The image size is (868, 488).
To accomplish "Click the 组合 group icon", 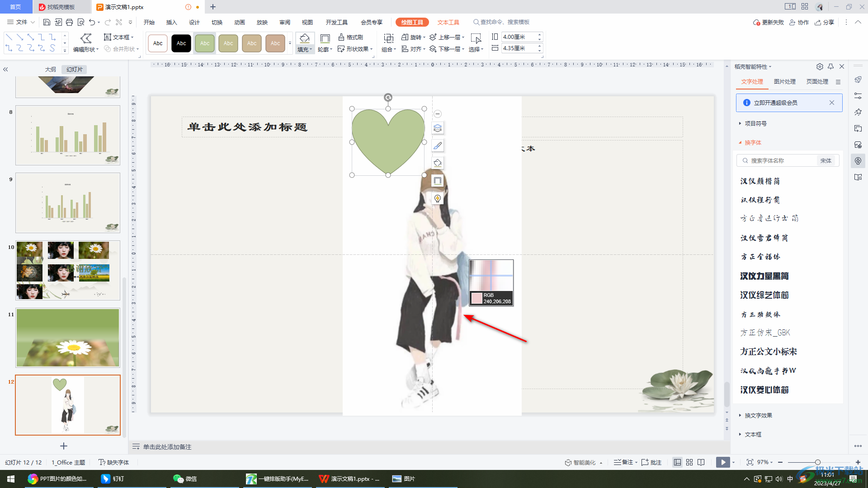I will pyautogui.click(x=388, y=38).
